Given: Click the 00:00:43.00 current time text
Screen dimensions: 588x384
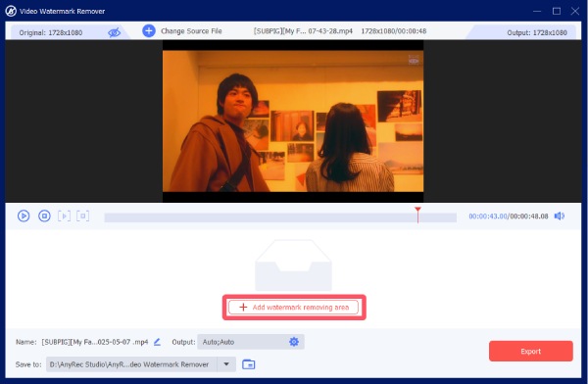Looking at the screenshot, I should (x=488, y=216).
